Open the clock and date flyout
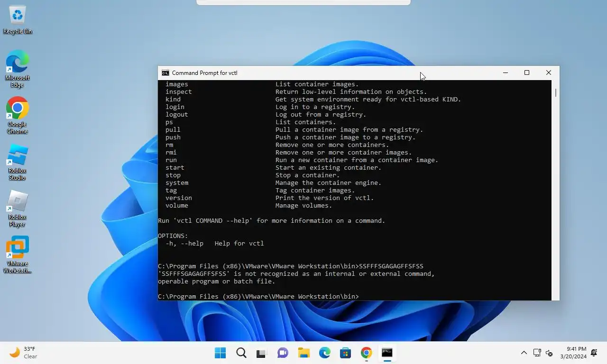Screen dimensions: 607x364 click(x=573, y=353)
